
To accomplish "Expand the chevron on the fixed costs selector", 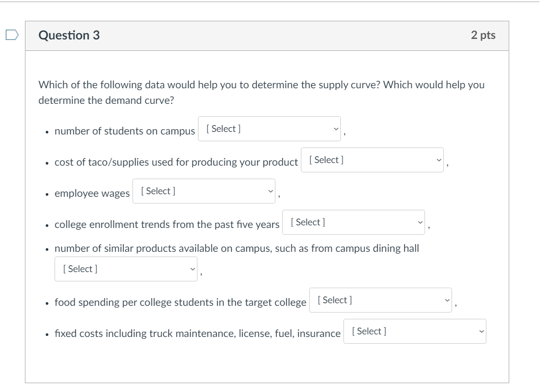I will [x=481, y=331].
